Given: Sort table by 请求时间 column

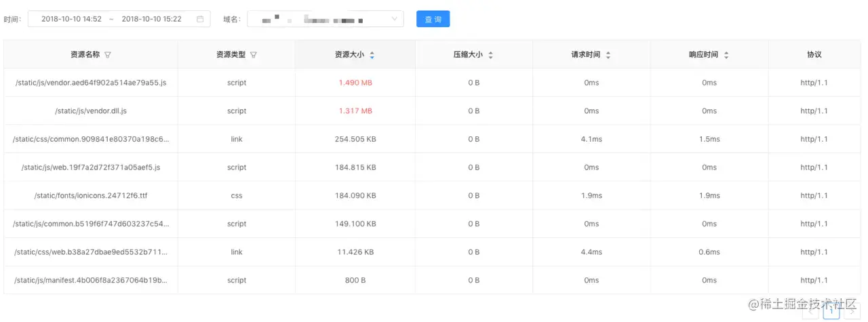Looking at the screenshot, I should coord(608,55).
